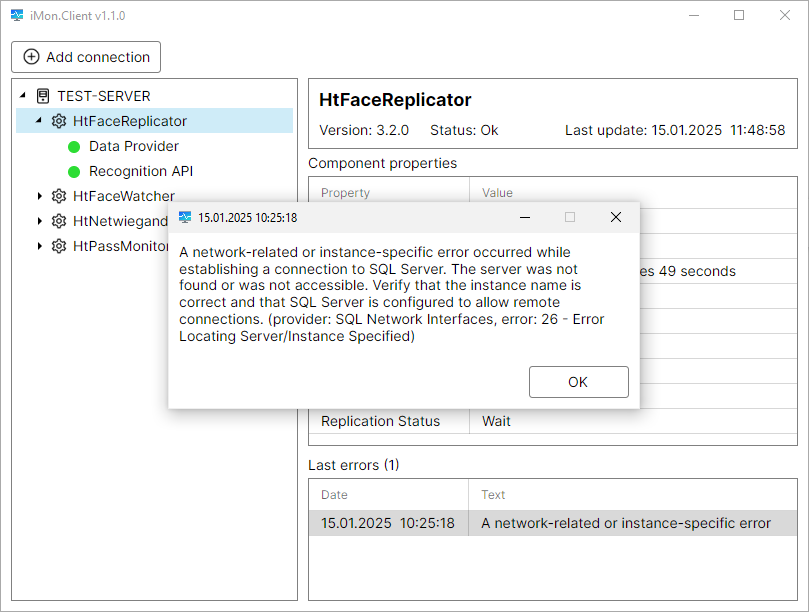Expand the HtPassMonitor tree node

40,246
